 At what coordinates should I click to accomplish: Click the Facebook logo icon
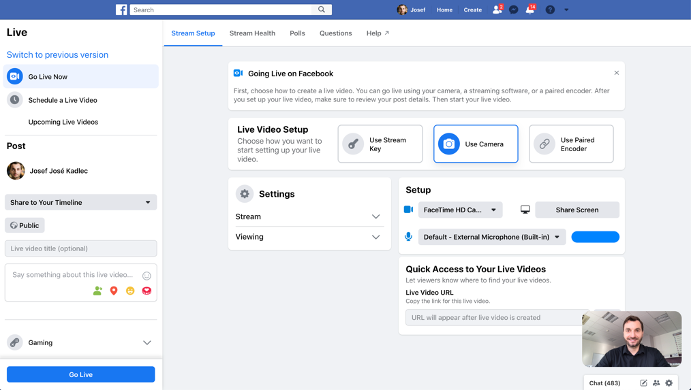tap(122, 10)
